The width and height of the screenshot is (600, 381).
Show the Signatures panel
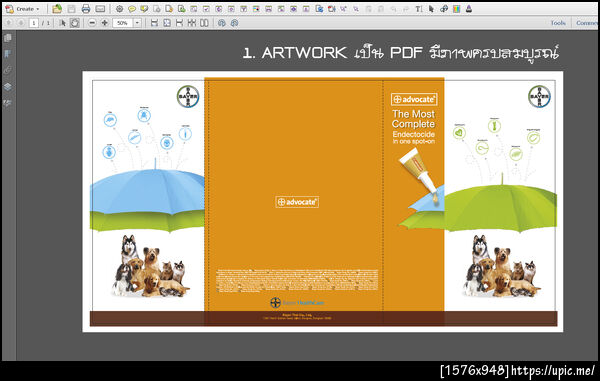(x=8, y=103)
